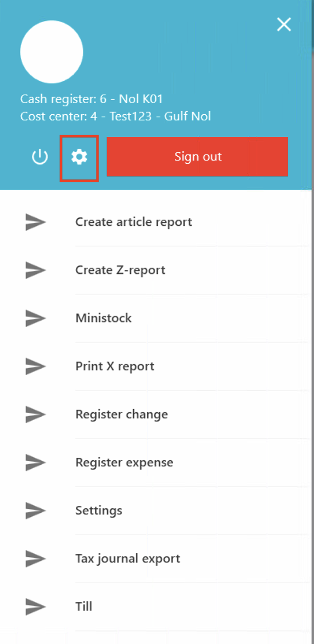This screenshot has height=644, width=314.
Task: Click the arrow icon beside Register change
Action: (x=35, y=414)
